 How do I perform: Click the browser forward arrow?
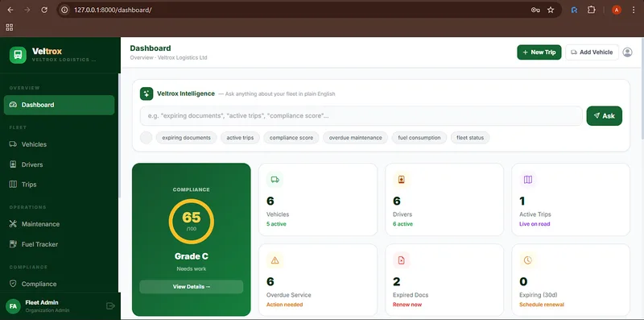(x=27, y=10)
